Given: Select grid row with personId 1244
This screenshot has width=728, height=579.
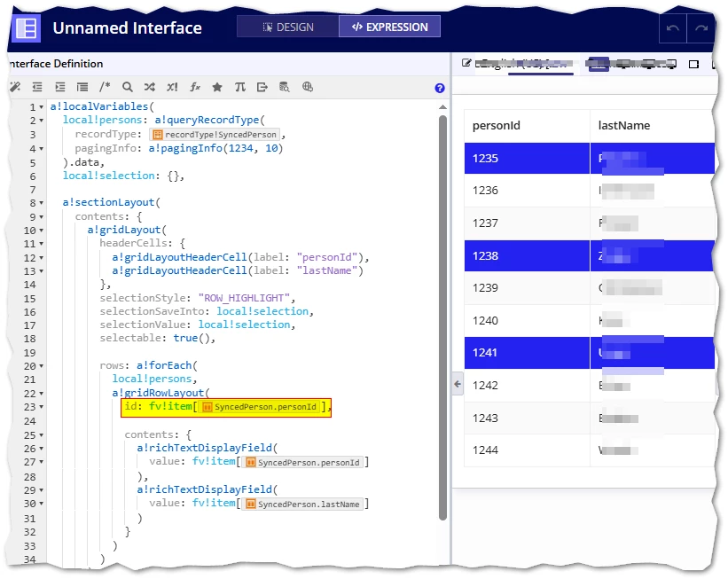Looking at the screenshot, I should coord(589,450).
